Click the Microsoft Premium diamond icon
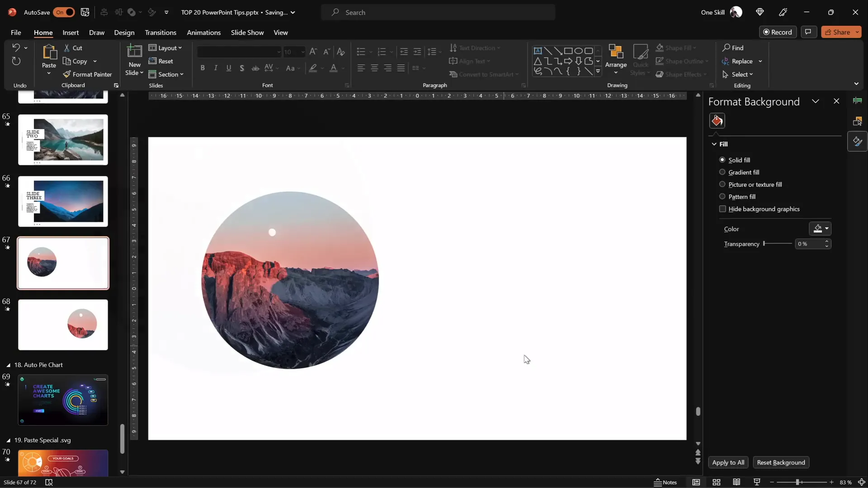The width and height of the screenshot is (868, 488). pos(760,12)
